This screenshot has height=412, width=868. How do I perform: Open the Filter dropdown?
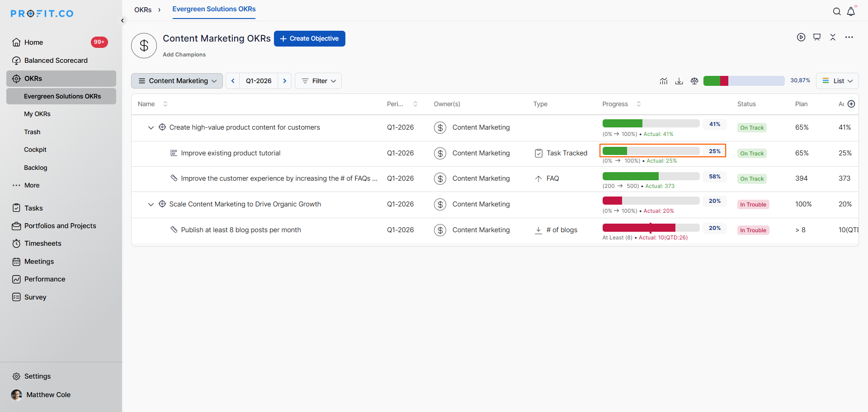point(318,81)
